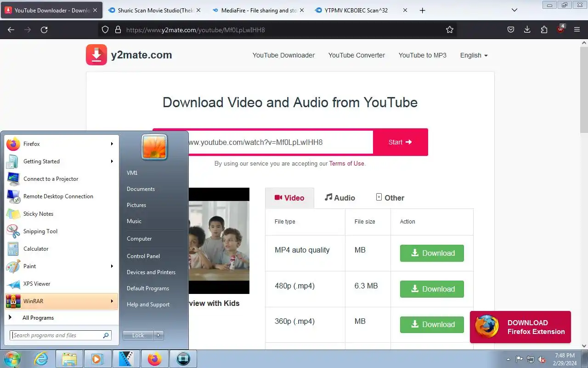Open Devices and Printers

pos(151,272)
